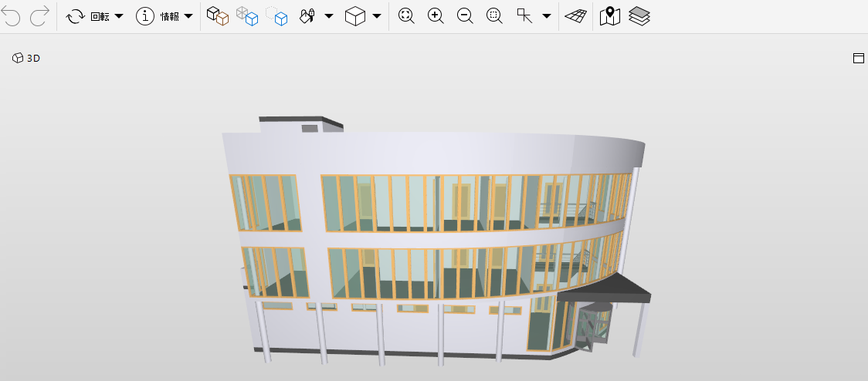868x381 pixels.
Task: Open the 回転 dropdown arrow
Action: tap(119, 17)
